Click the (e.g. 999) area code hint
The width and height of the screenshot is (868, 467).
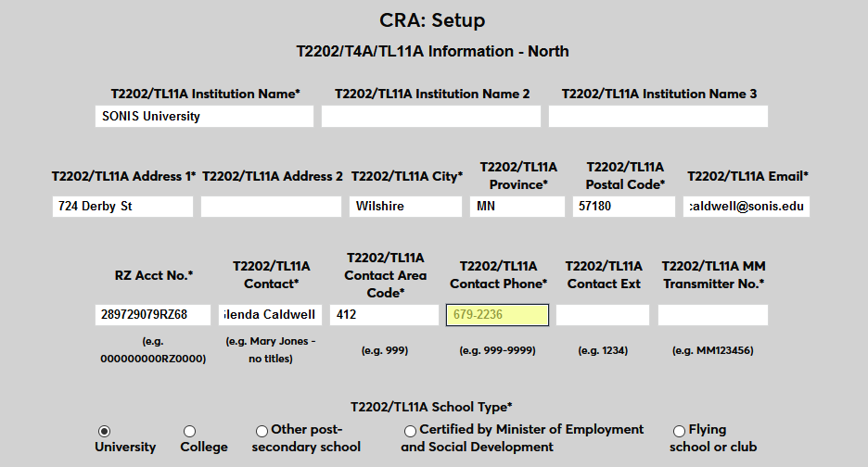click(385, 350)
